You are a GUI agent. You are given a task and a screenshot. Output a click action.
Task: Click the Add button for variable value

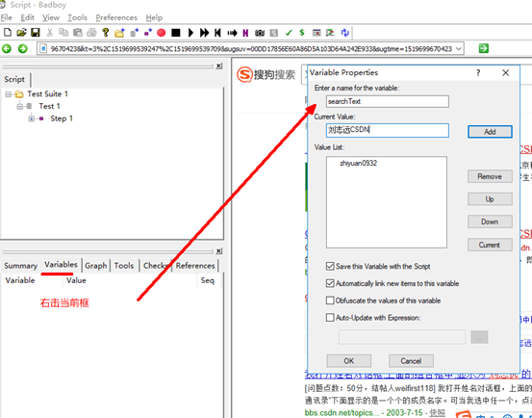pos(490,132)
